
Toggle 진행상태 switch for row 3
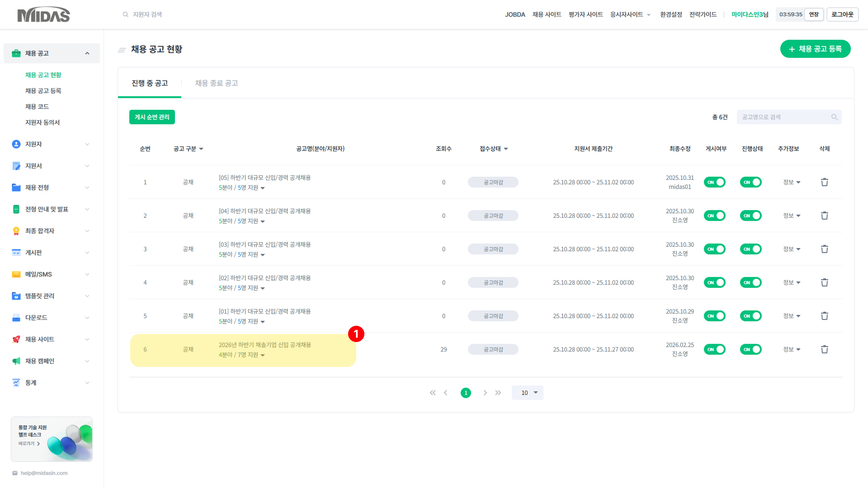(750, 249)
